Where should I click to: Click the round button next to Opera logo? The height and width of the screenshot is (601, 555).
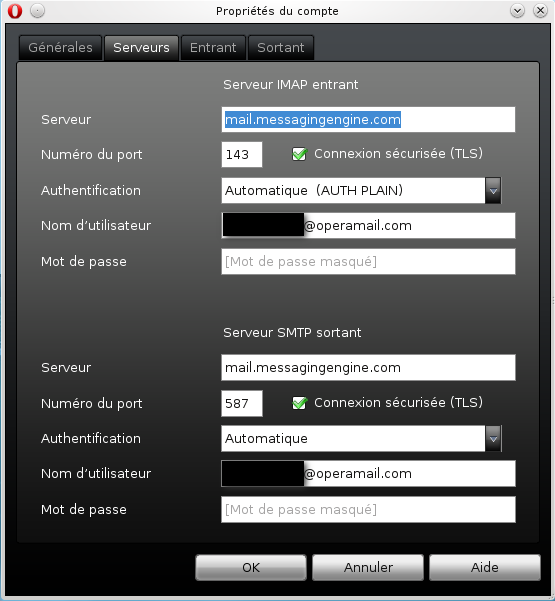38,10
